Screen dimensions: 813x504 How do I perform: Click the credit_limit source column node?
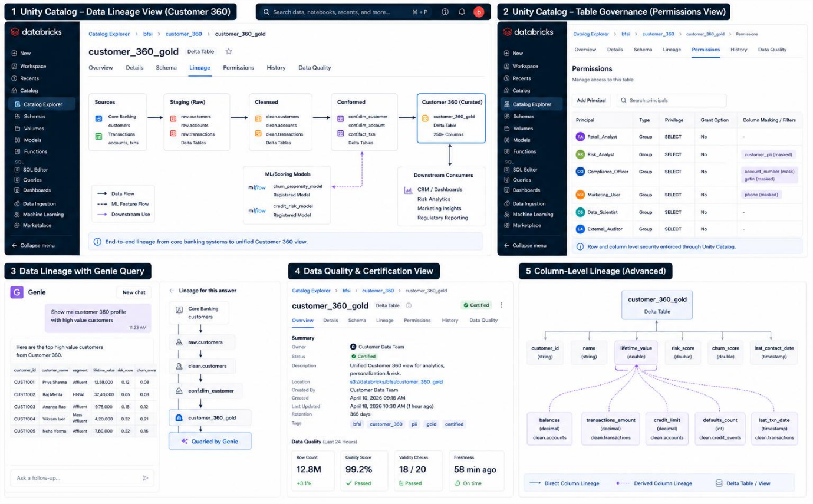point(667,429)
